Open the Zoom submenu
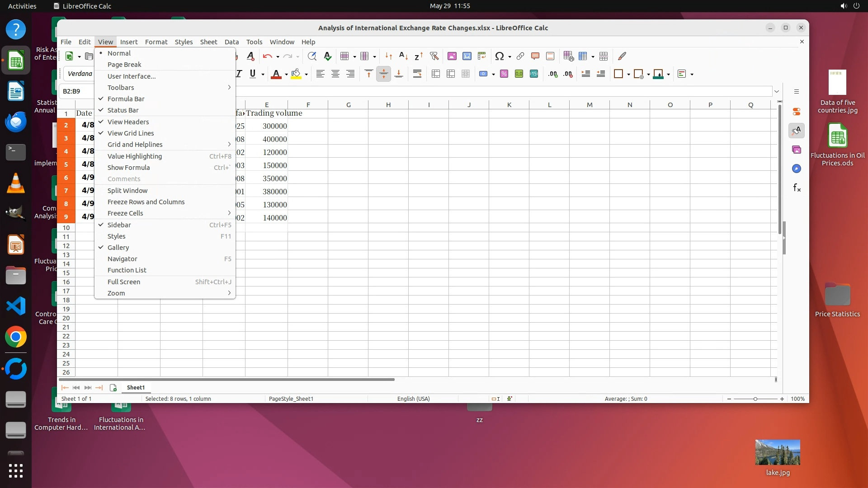The image size is (868, 488). coord(116,293)
